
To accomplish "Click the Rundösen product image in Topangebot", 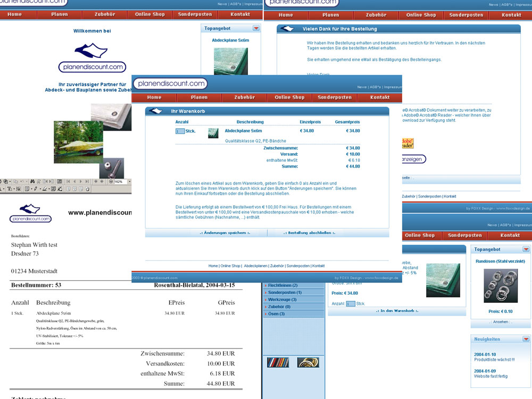I will (x=501, y=286).
